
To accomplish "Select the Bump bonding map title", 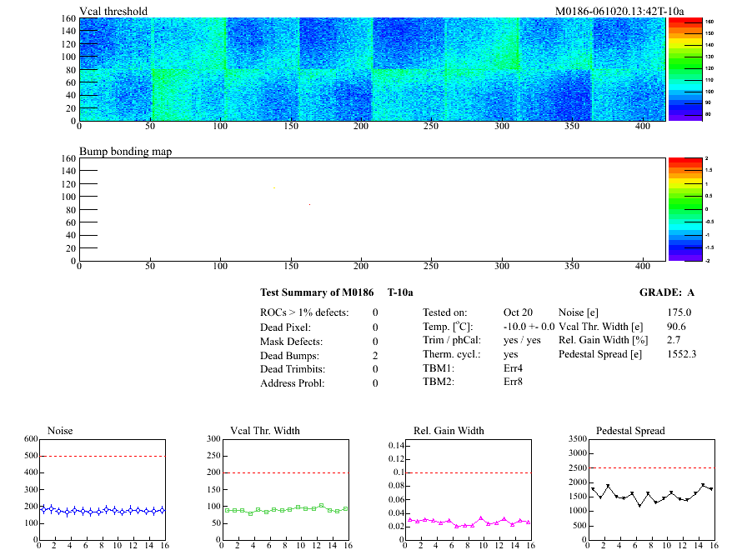I will click(x=125, y=152).
